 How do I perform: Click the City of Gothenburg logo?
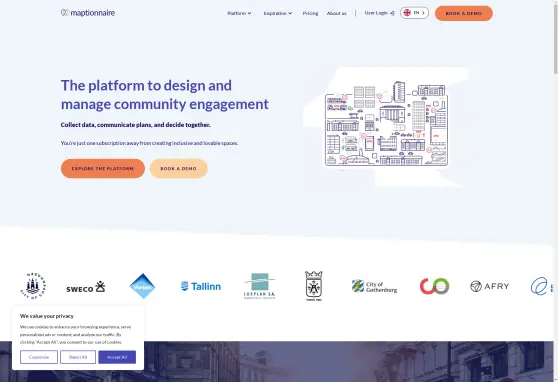tap(374, 286)
